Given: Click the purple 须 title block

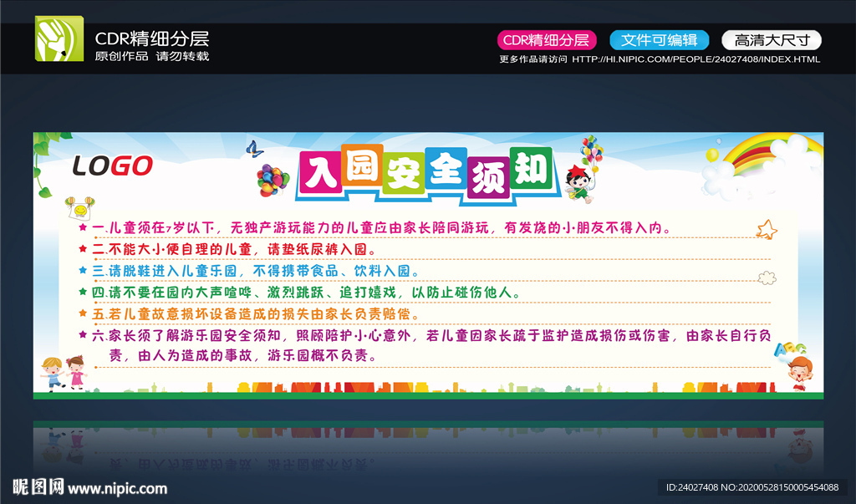Looking at the screenshot, I should (x=488, y=177).
